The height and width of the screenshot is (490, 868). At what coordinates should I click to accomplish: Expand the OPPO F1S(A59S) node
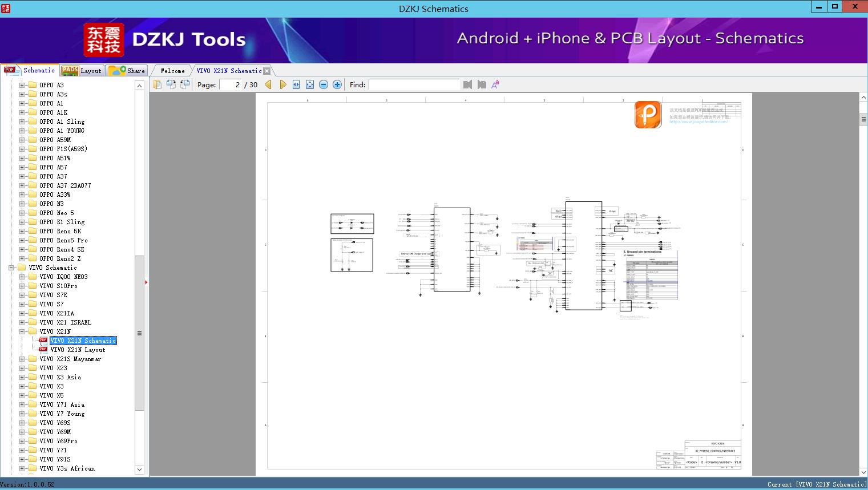22,149
